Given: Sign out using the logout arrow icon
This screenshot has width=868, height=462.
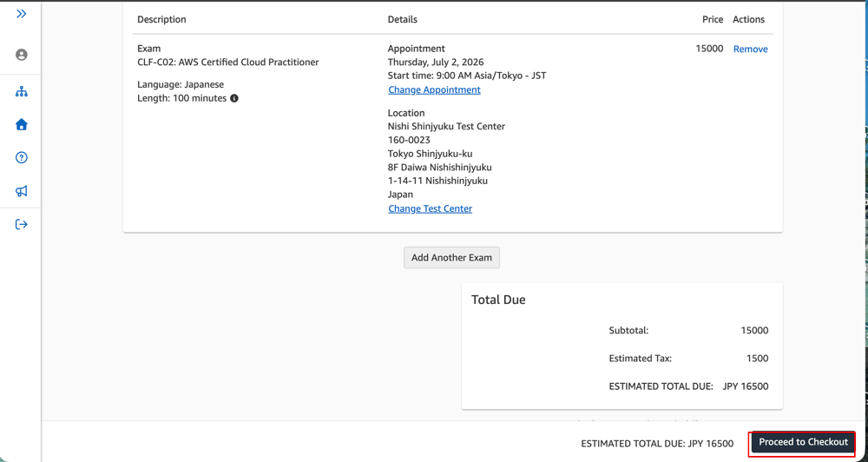Looking at the screenshot, I should pyautogui.click(x=21, y=224).
